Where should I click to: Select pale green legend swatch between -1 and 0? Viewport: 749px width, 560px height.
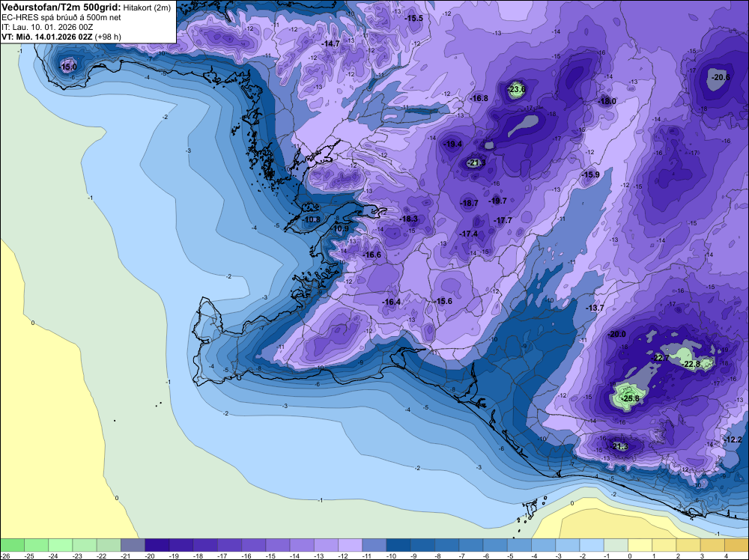(x=616, y=545)
